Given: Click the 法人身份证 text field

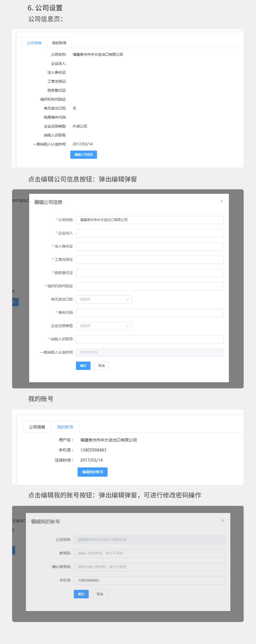Looking at the screenshot, I should [x=150, y=246].
